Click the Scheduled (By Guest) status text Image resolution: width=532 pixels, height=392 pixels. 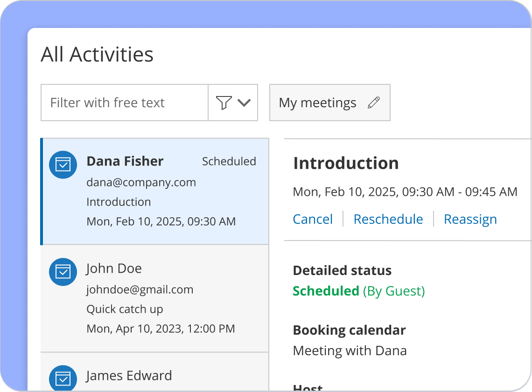[x=358, y=291]
